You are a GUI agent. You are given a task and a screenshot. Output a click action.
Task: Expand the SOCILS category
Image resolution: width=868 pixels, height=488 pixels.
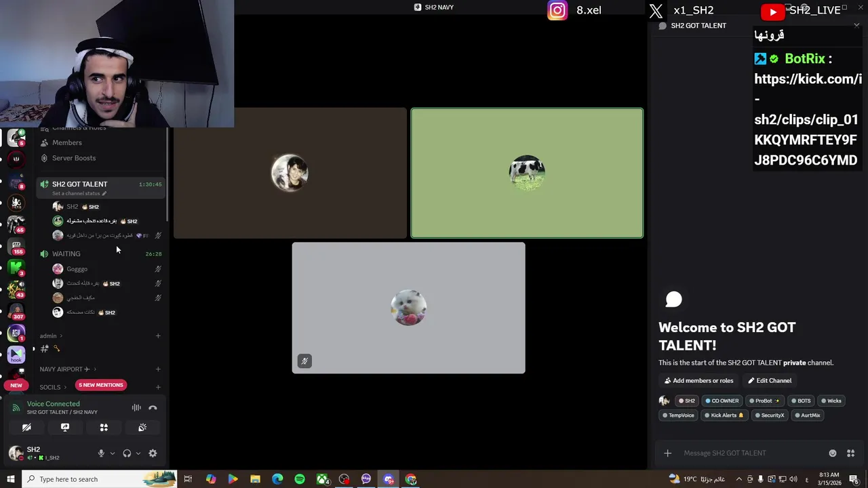click(x=53, y=388)
